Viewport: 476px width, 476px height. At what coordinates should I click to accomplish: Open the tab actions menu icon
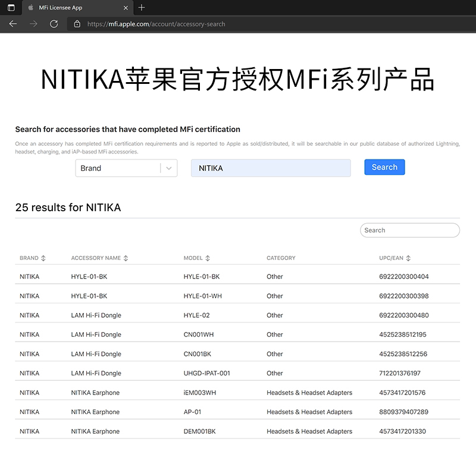point(11,8)
